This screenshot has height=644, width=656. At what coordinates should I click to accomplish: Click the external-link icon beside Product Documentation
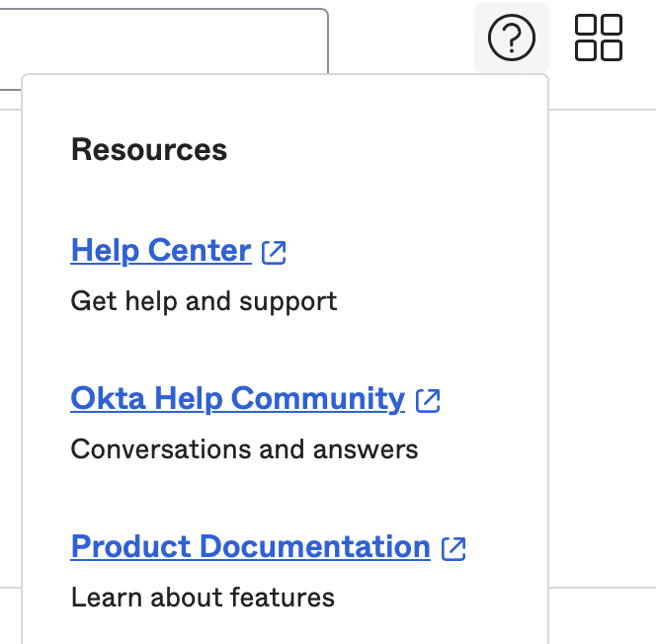[x=453, y=548]
